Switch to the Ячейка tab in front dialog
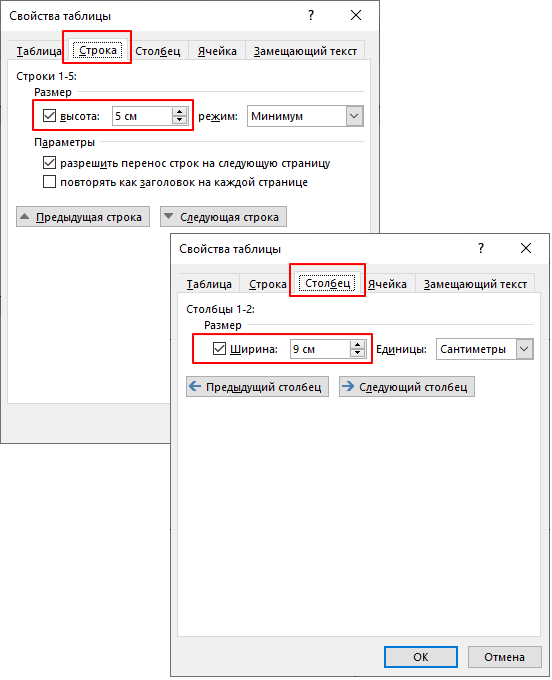Screen dimensions: 552x680 (387, 284)
